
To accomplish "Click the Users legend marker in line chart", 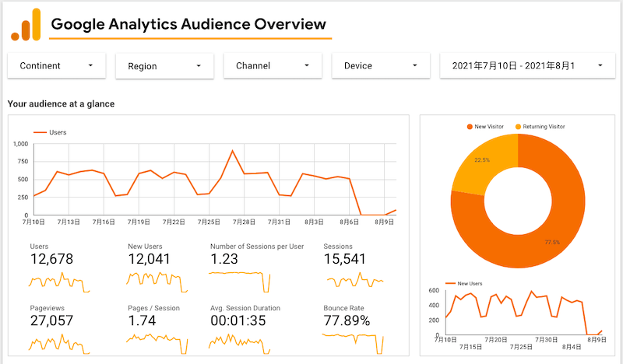I will (40, 132).
